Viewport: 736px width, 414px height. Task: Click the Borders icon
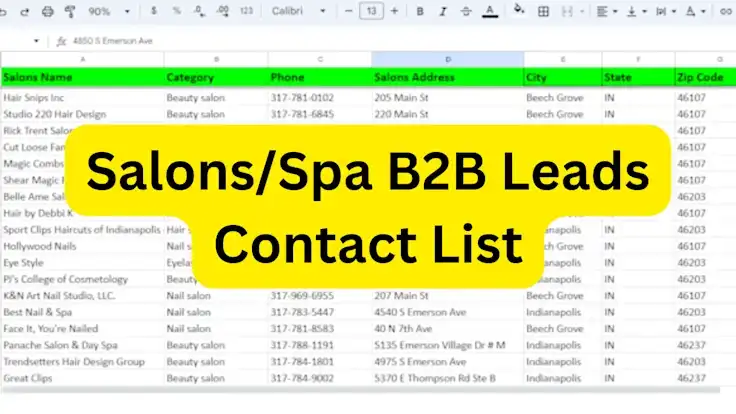[x=543, y=11]
